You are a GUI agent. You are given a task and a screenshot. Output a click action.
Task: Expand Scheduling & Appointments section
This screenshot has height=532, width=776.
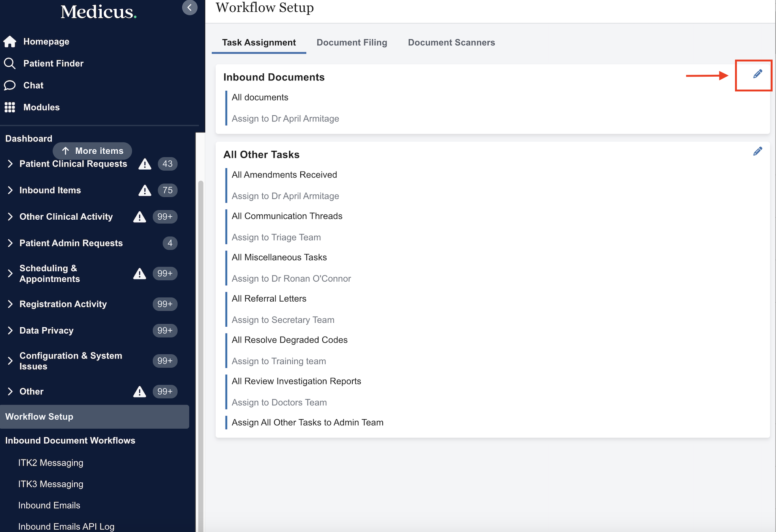coord(10,274)
